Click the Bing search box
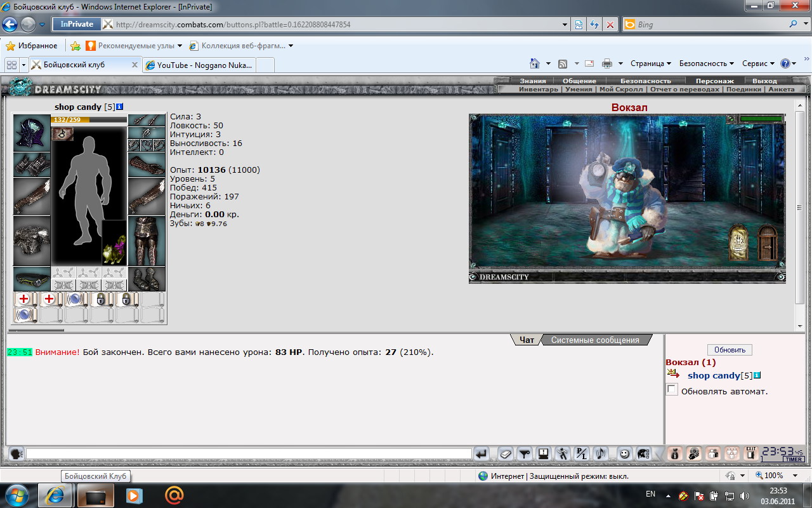 pos(711,25)
